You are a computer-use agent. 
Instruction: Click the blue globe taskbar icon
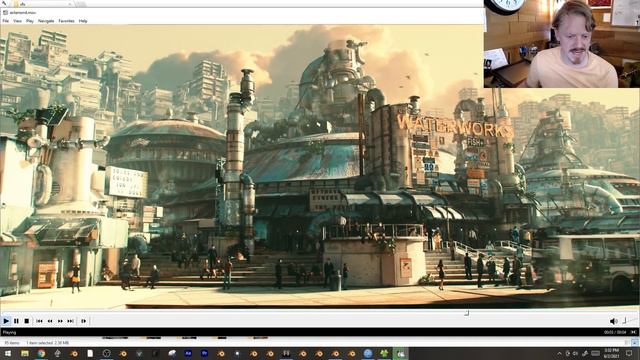(368, 353)
